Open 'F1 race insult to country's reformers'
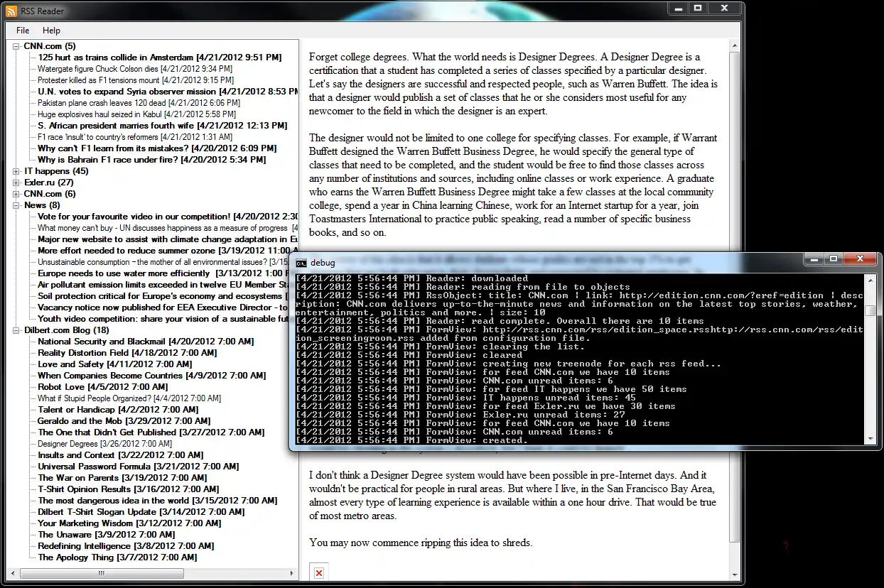884x588 pixels. [x=135, y=137]
